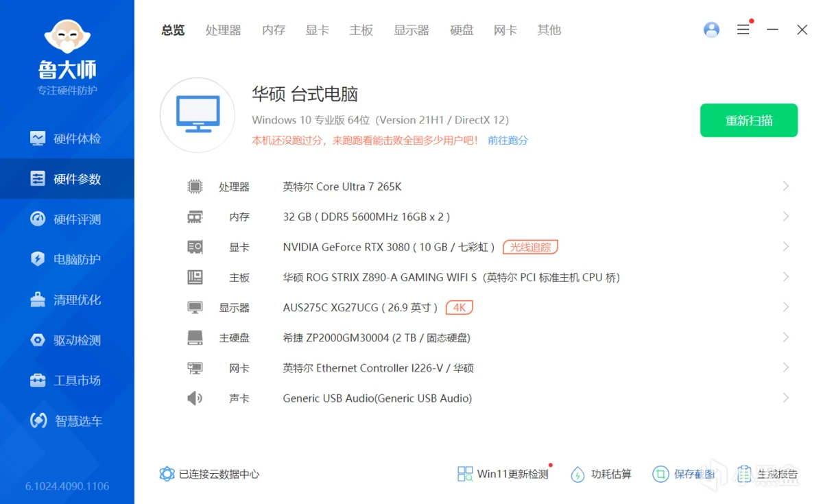Expand the 显卡 RTX 3080 row arrow

(x=785, y=247)
